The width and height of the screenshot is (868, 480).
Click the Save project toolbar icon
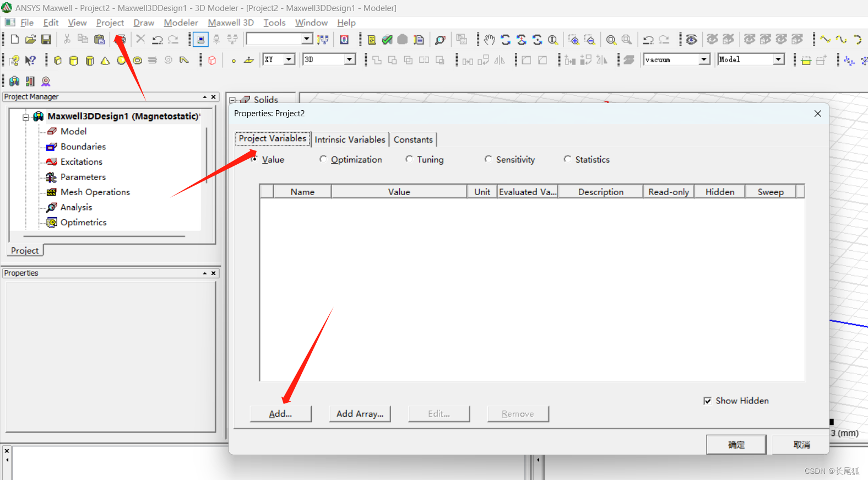pos(46,40)
